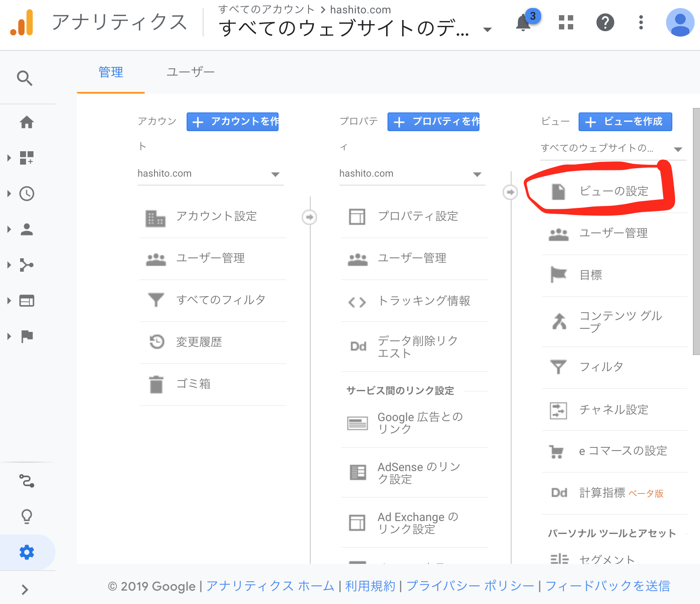700x604 pixels.
Task: Expand Audience section arrow in sidebar
Action: [9, 229]
